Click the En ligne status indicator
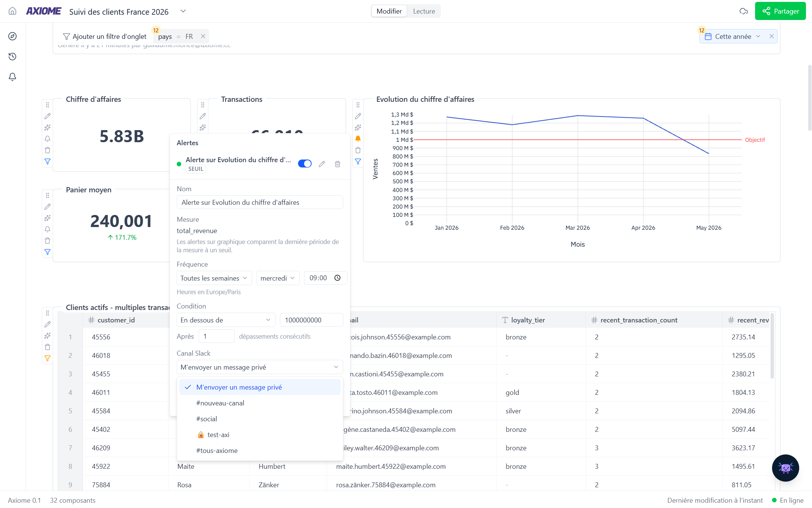 click(x=788, y=500)
